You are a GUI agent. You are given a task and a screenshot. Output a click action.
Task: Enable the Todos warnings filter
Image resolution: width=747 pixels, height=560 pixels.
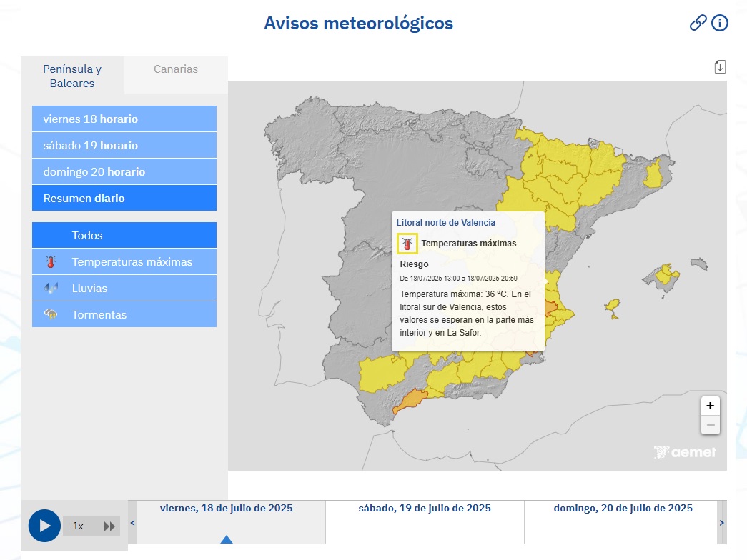[124, 234]
